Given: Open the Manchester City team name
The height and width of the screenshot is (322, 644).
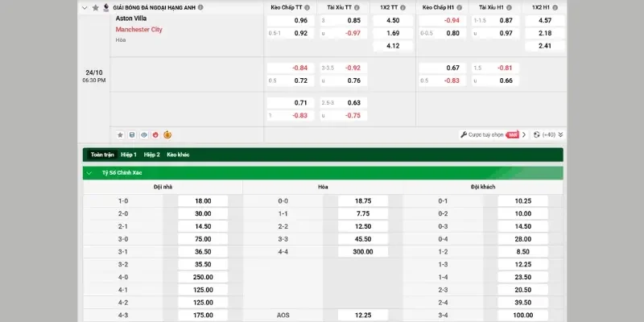Looking at the screenshot, I should click(x=138, y=30).
